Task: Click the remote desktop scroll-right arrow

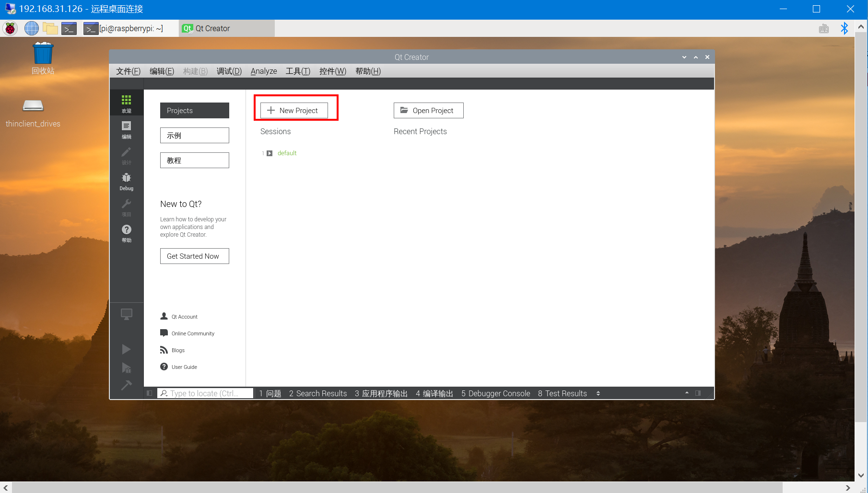Action: 848,487
